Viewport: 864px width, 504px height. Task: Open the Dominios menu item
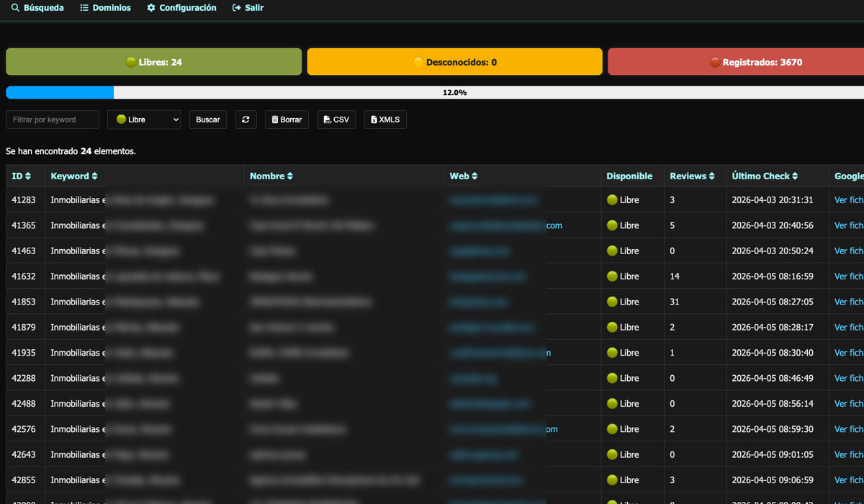[x=105, y=8]
